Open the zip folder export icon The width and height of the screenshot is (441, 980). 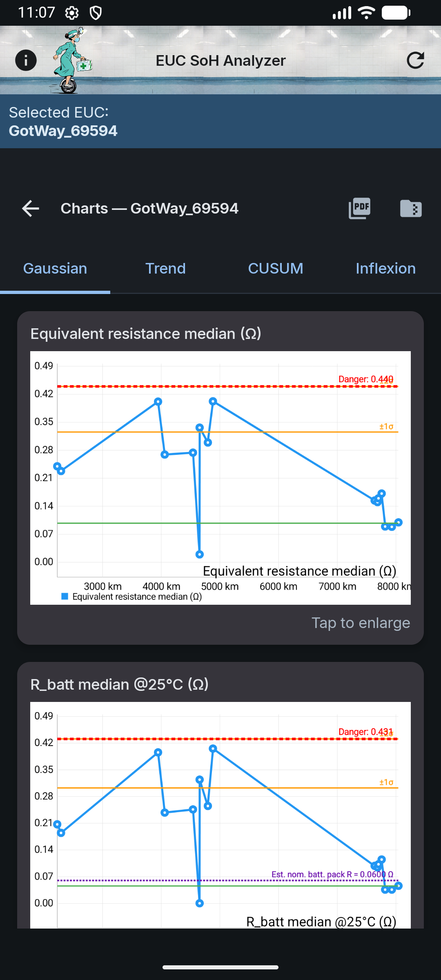click(411, 208)
